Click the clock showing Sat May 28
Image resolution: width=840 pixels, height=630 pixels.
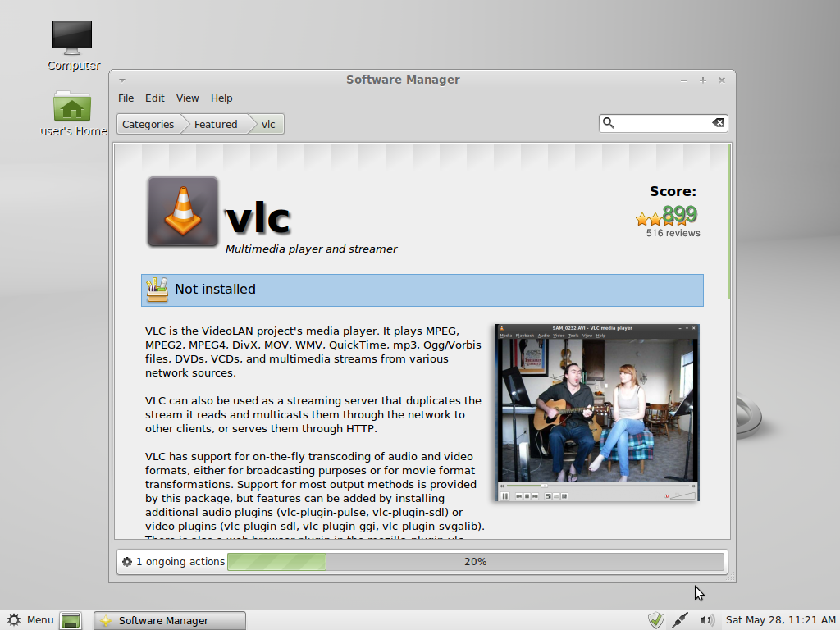tap(780, 620)
